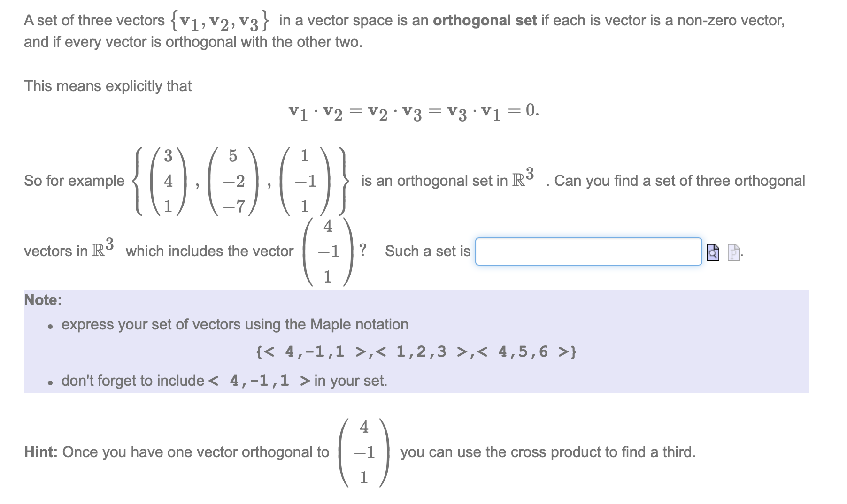Click the 'Hint:' label at the bottom
The image size is (847, 504).
point(41,452)
